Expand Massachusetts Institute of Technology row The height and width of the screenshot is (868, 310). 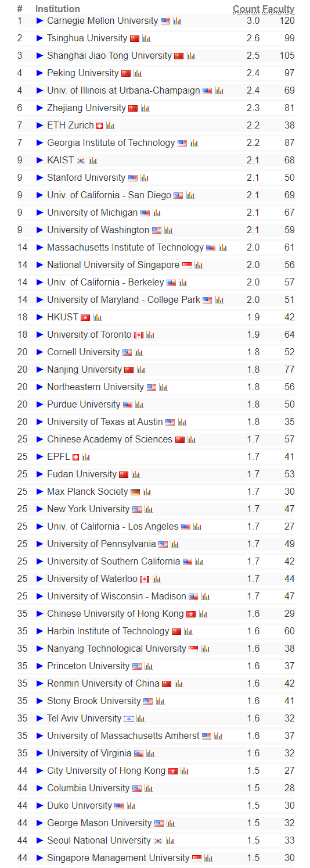pos(40,247)
